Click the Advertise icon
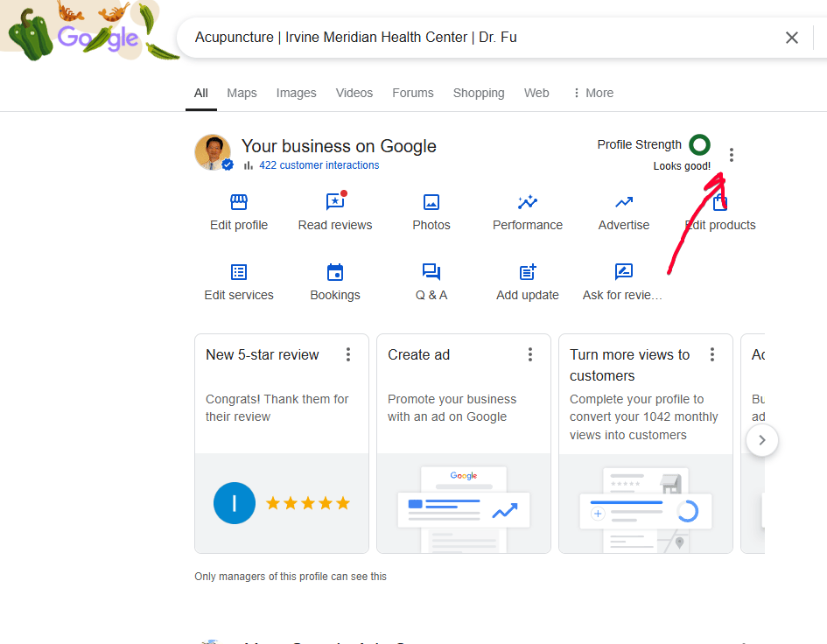This screenshot has width=827, height=644. (623, 202)
